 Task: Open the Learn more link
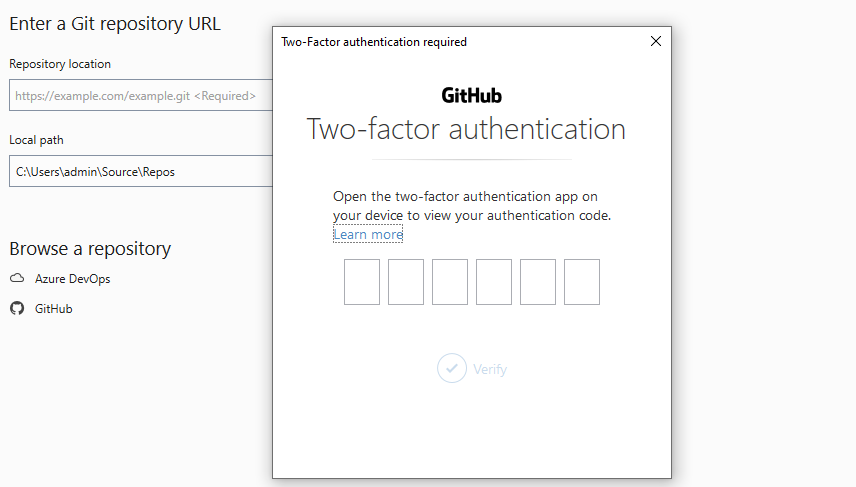368,234
